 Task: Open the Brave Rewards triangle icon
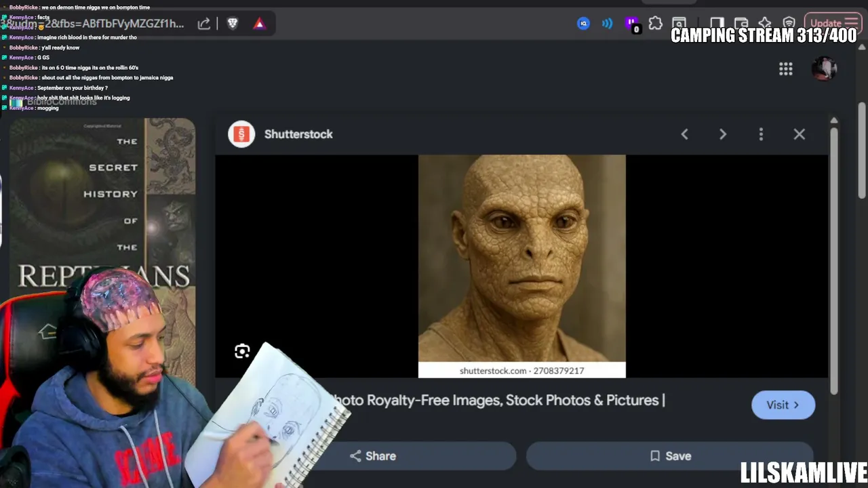pos(259,24)
